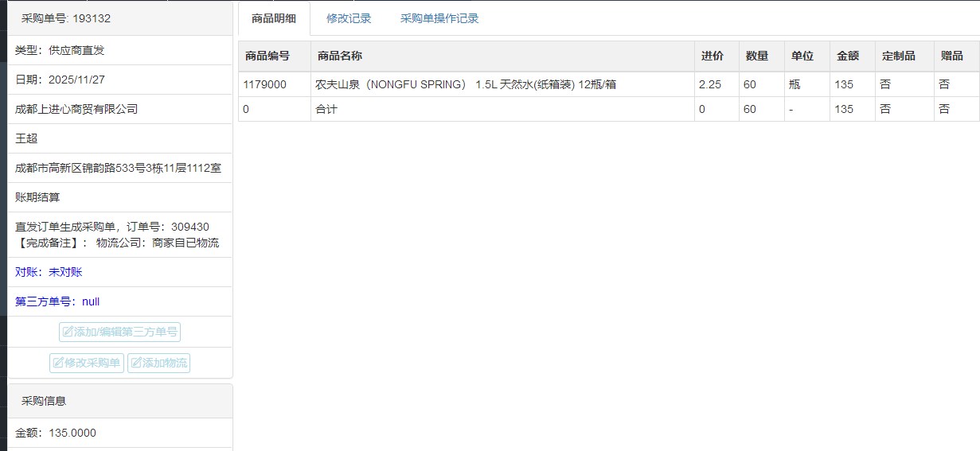Open the 采购单操作记录 tab

[439, 18]
